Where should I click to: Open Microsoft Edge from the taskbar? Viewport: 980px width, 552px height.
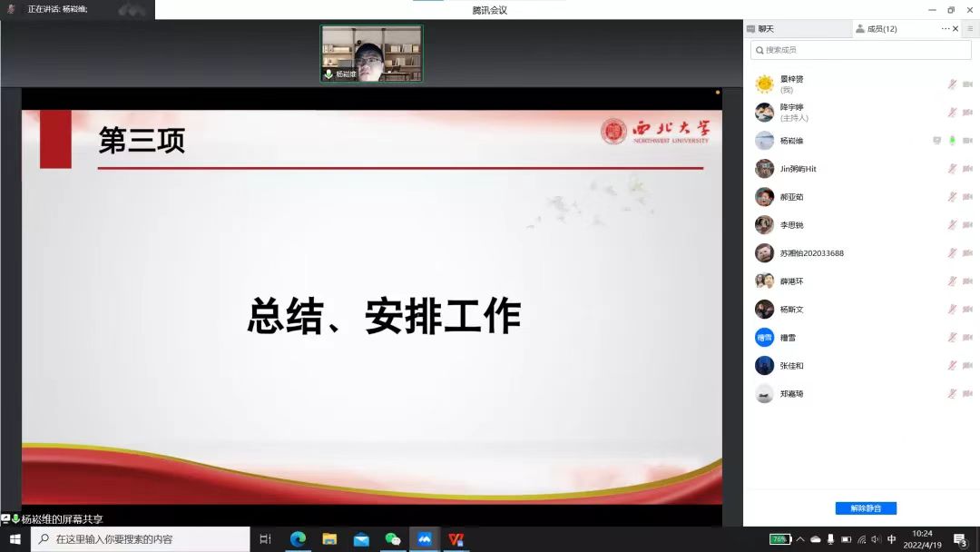[x=298, y=539]
